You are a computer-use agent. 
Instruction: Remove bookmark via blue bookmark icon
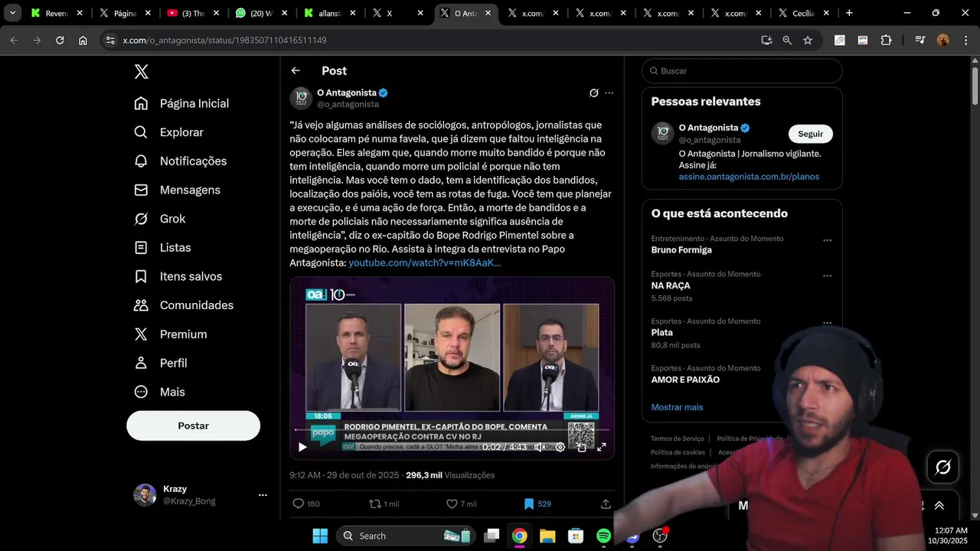[528, 504]
